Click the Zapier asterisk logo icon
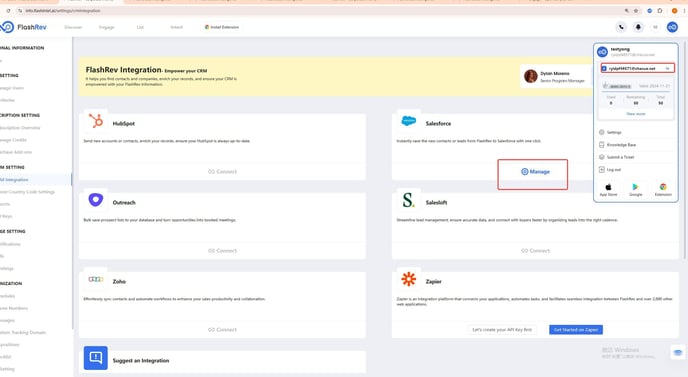Screen dimensions: 688x377 coord(408,279)
